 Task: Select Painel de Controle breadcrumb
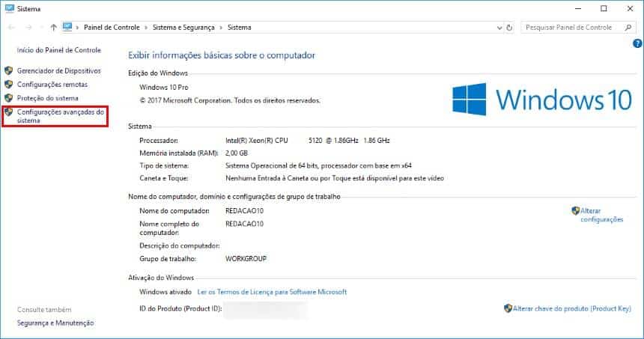112,28
